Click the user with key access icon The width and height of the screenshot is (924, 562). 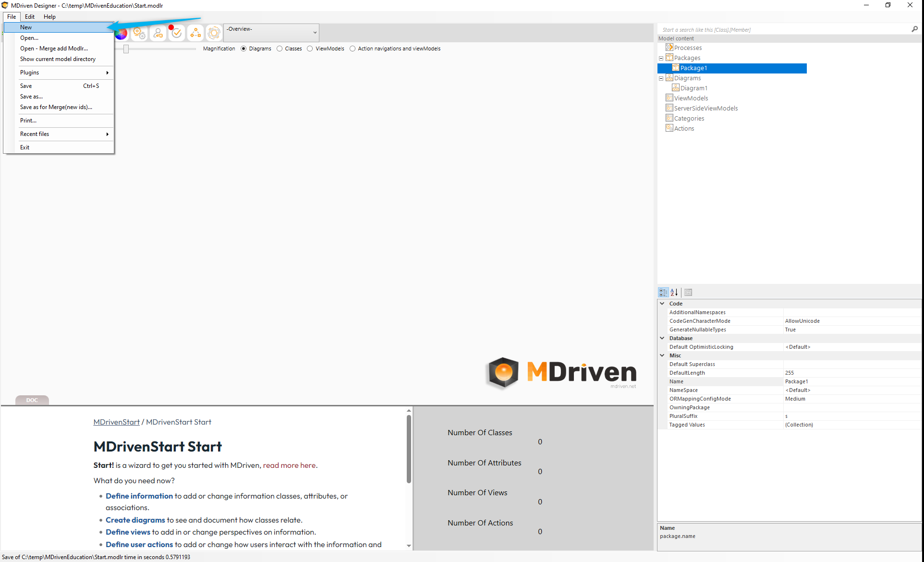[x=158, y=33]
